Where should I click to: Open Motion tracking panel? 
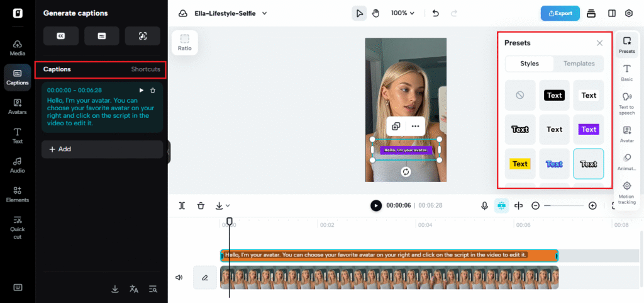pos(626,190)
